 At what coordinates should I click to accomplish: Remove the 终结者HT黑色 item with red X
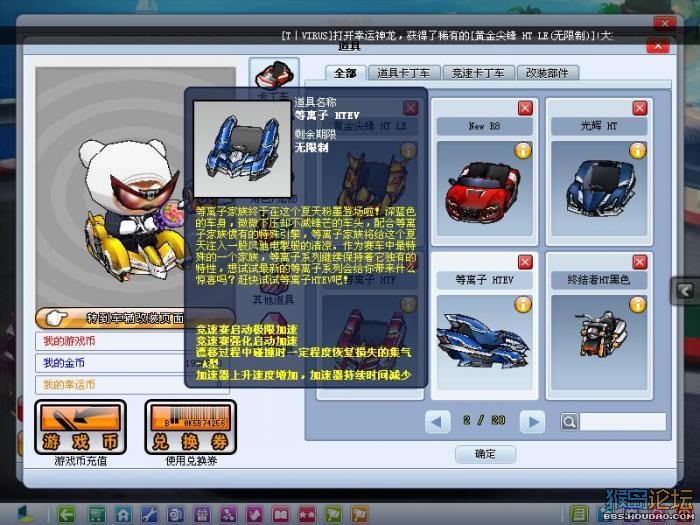click(640, 262)
